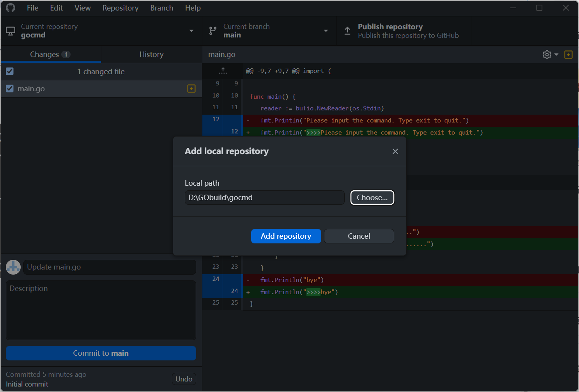Image resolution: width=579 pixels, height=392 pixels.
Task: Uncheck the main.go file checkbox
Action: click(x=9, y=89)
